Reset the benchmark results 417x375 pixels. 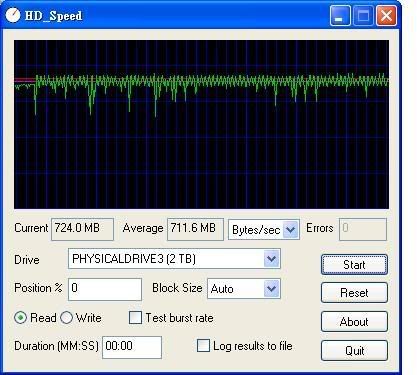354,293
